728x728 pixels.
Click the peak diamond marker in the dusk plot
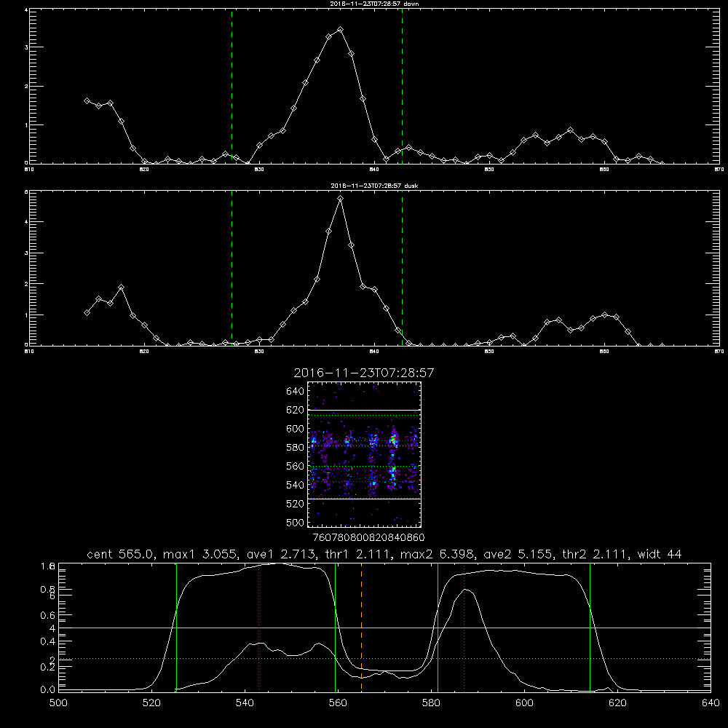tap(340, 198)
